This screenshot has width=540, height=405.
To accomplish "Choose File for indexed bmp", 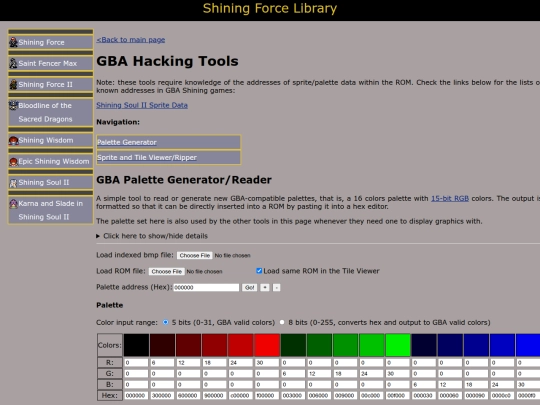I will click(x=195, y=256).
